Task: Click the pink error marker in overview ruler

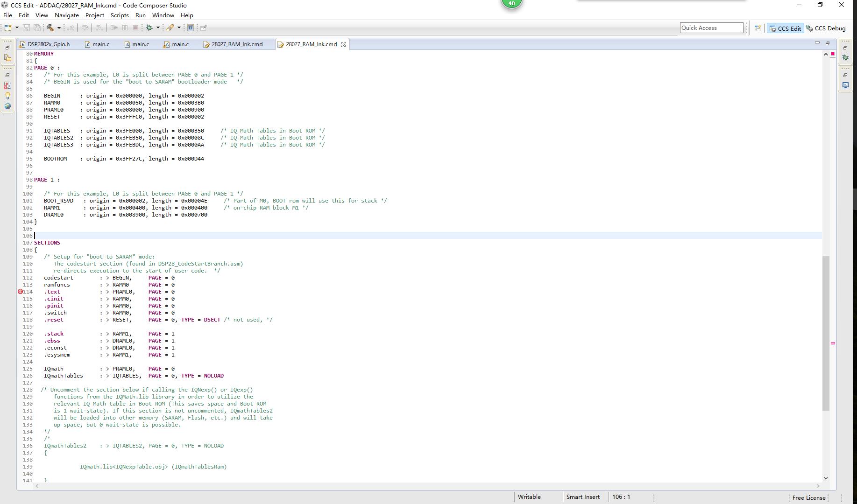Action: (833, 343)
